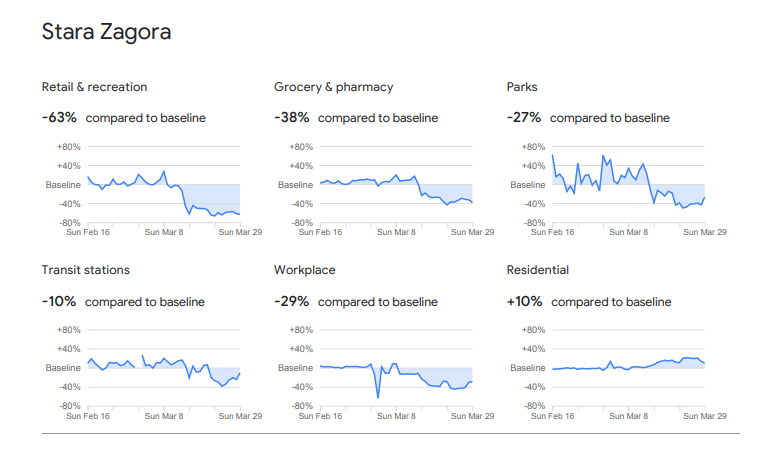Select the +10% residential value
765x456 pixels.
(x=525, y=302)
